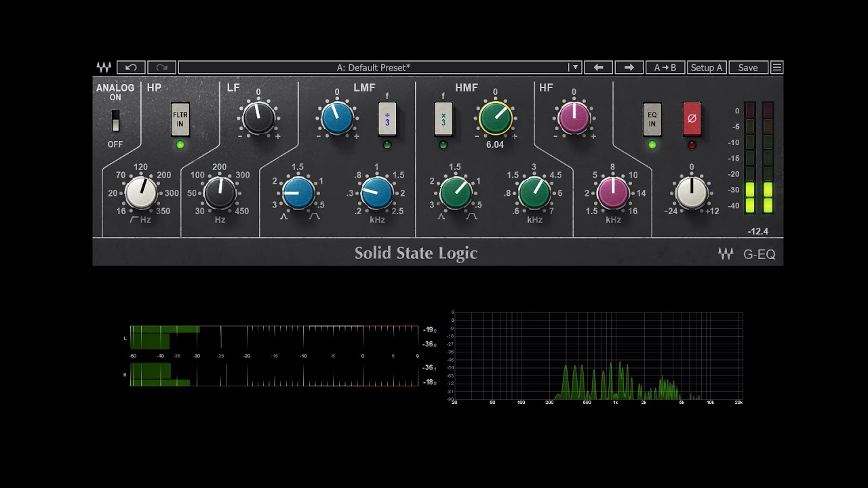Click the blue LMF gain knob
Image resolution: width=868 pixels, height=488 pixels.
337,118
